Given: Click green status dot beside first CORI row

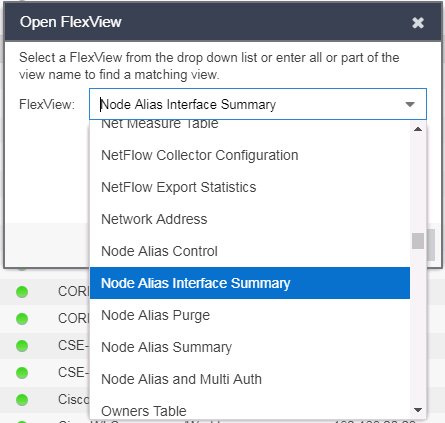Looking at the screenshot, I should click(22, 292).
